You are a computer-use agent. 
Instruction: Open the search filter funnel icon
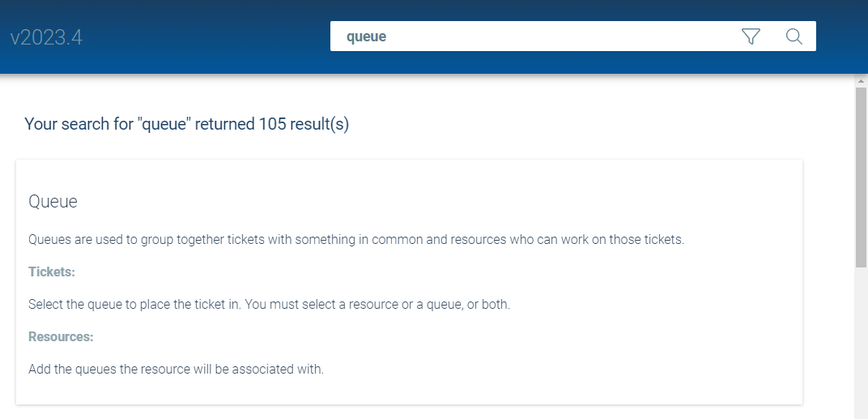coord(751,36)
